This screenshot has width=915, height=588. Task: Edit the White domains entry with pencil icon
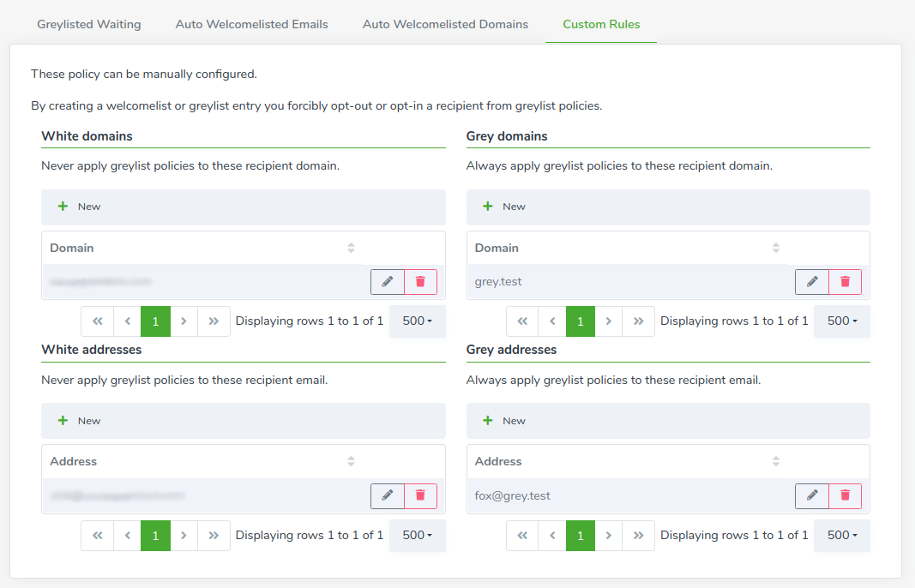click(x=388, y=282)
